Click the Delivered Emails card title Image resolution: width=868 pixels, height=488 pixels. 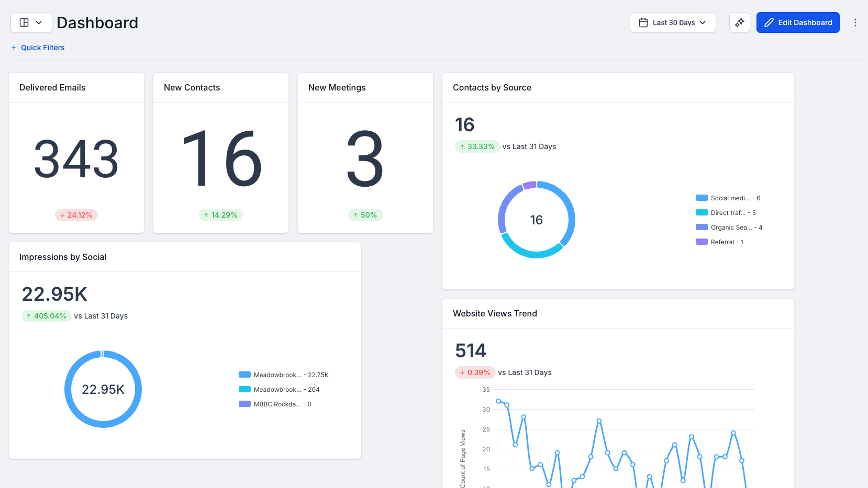tap(52, 87)
